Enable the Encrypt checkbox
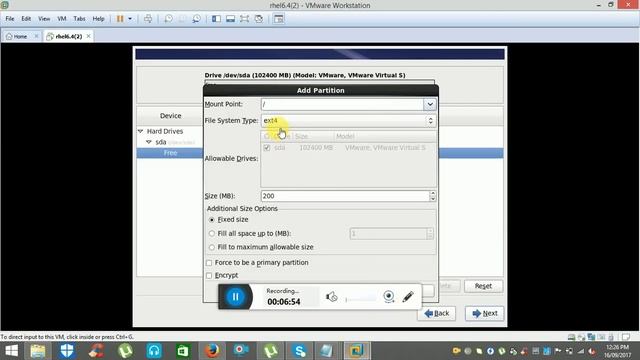Image resolution: width=640 pixels, height=360 pixels. (x=209, y=276)
